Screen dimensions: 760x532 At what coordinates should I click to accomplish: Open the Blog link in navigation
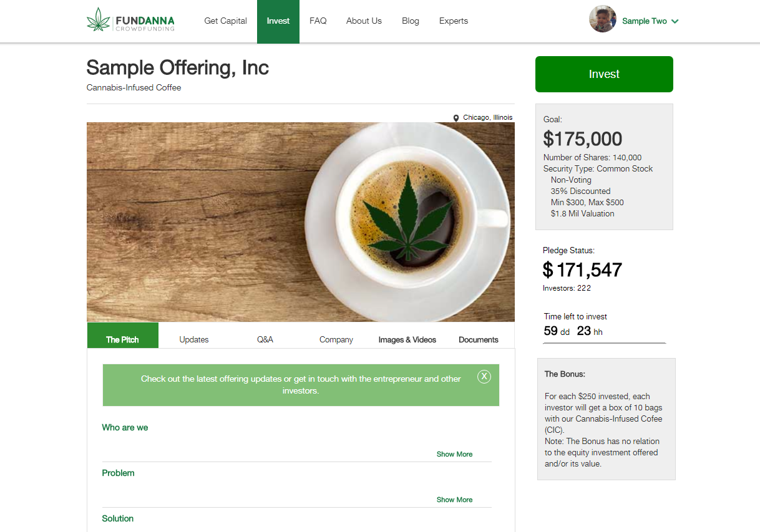411,21
